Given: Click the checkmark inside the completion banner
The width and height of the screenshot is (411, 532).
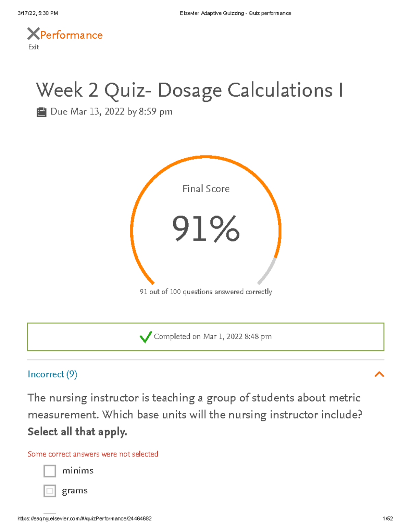Looking at the screenshot, I should point(146,337).
